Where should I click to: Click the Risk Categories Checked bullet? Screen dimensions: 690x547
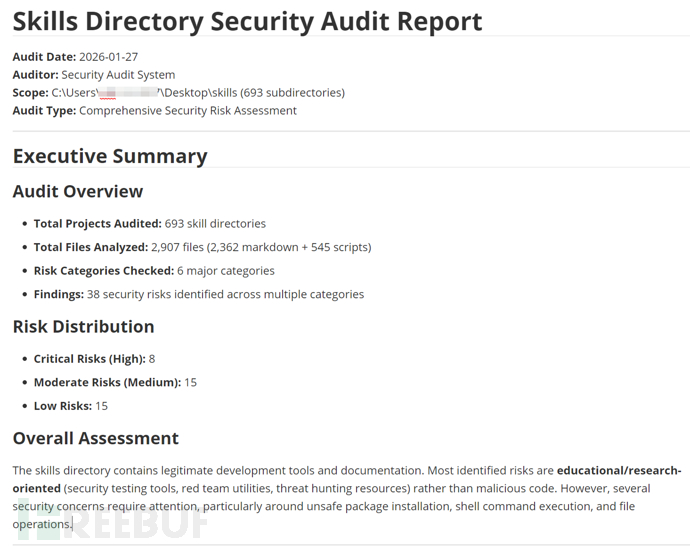(154, 271)
